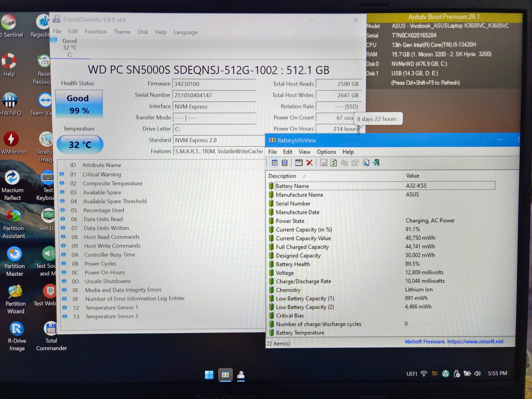Click the Exit door icon in BatteryInfoView
532x399 pixels.
point(376,163)
